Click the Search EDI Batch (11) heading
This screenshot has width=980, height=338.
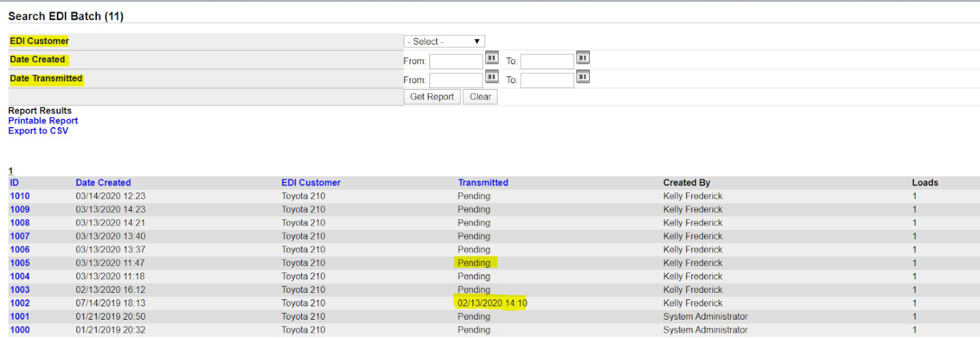[x=65, y=16]
